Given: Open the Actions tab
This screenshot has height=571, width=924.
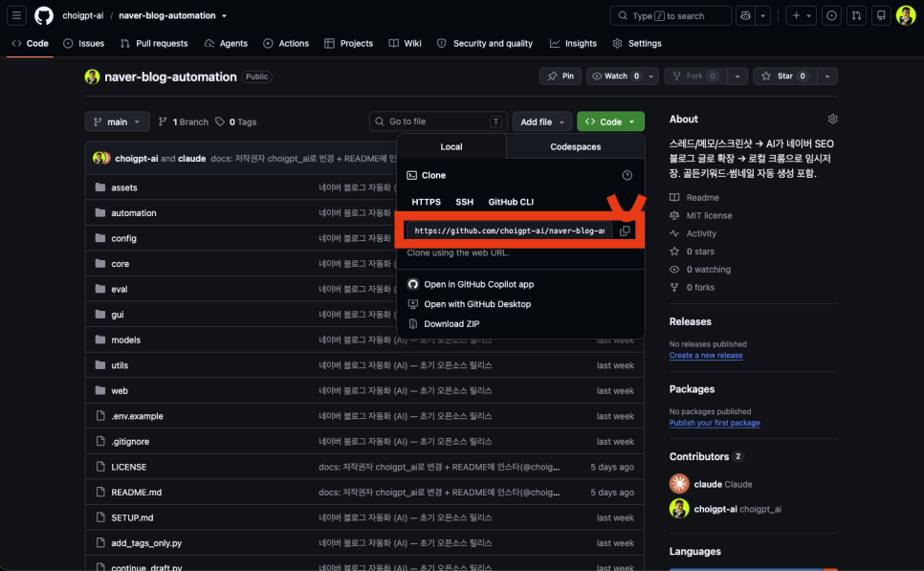Looking at the screenshot, I should [x=286, y=44].
